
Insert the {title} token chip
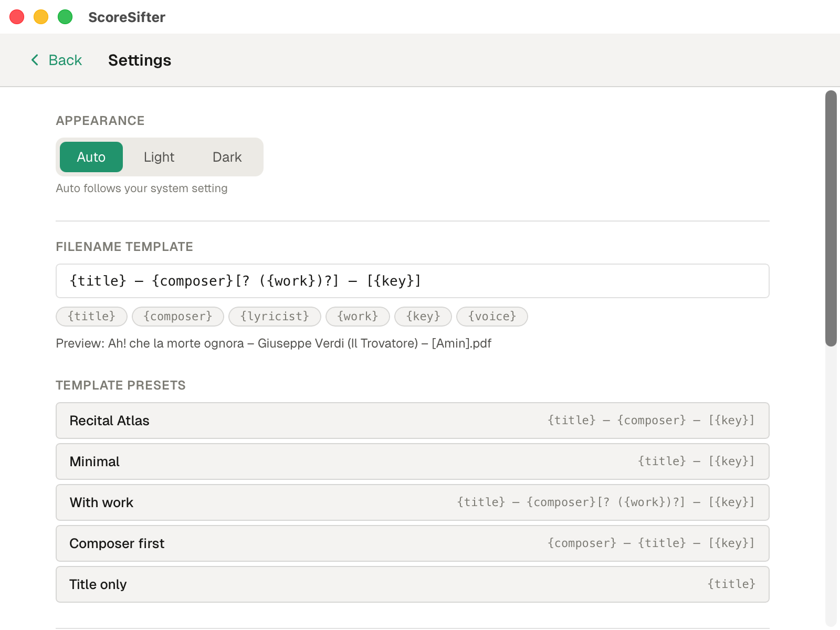[91, 316]
